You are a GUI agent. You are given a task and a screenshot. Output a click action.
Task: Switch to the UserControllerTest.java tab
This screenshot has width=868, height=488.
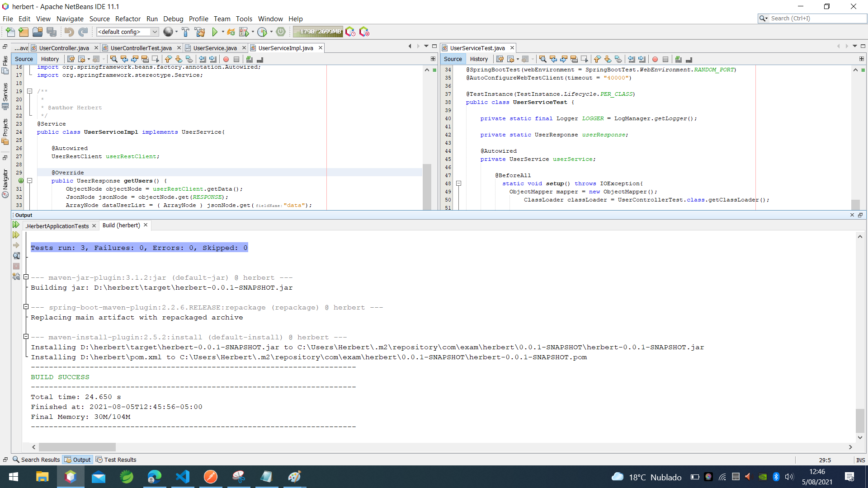142,47
